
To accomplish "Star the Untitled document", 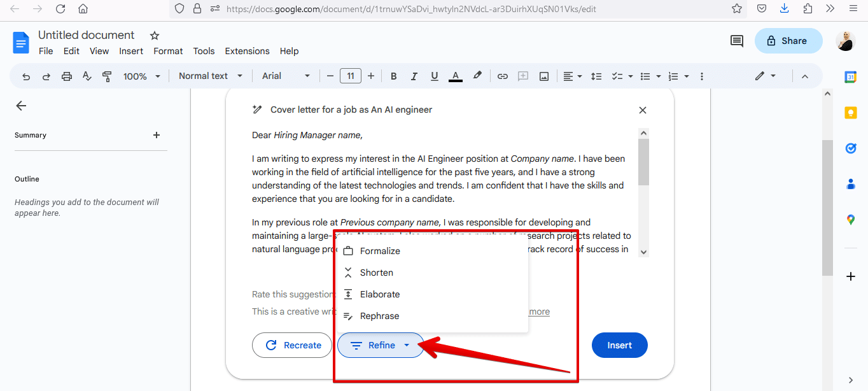I will point(155,36).
